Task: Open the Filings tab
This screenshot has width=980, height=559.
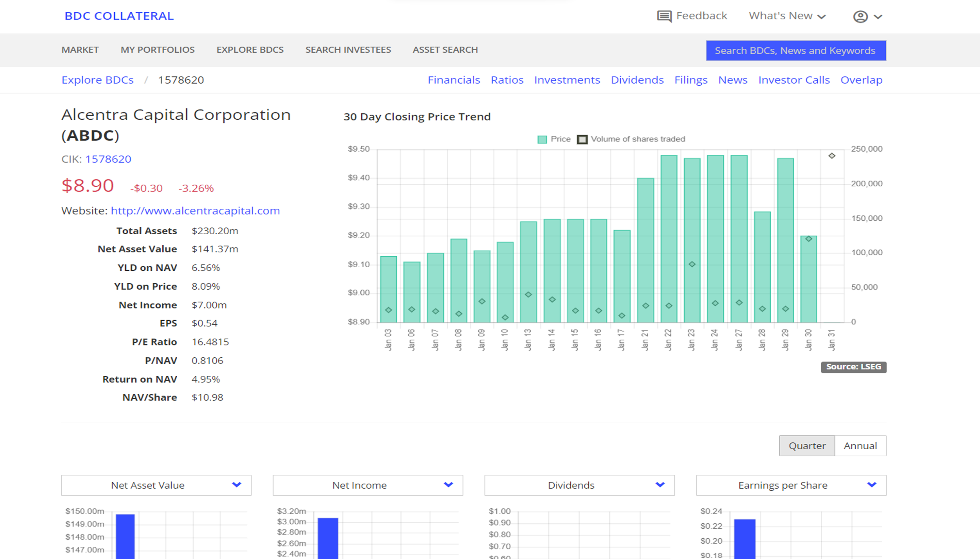Action: pos(691,80)
